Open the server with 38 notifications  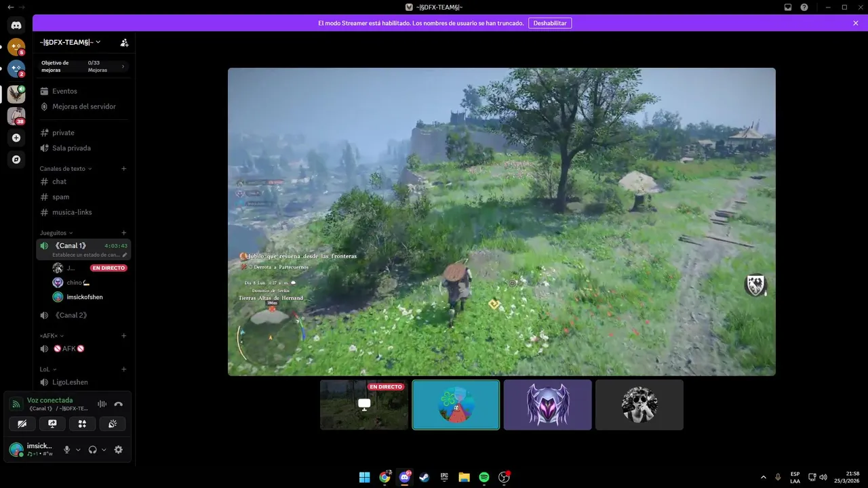(16, 116)
